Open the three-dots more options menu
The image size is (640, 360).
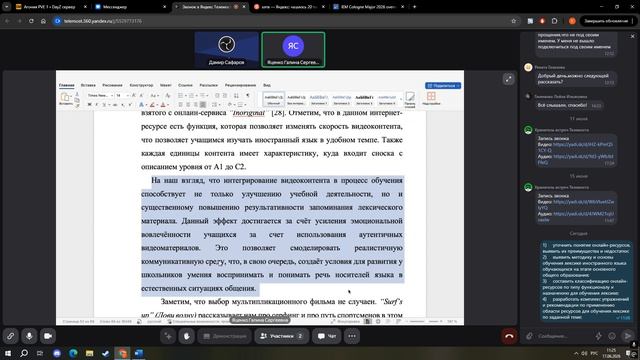pyautogui.click(x=352, y=336)
